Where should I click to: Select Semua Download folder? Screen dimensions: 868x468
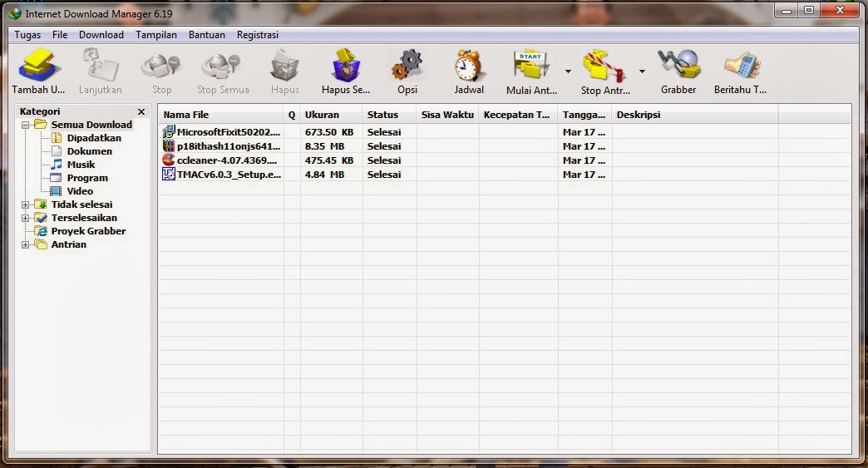pyautogui.click(x=91, y=125)
